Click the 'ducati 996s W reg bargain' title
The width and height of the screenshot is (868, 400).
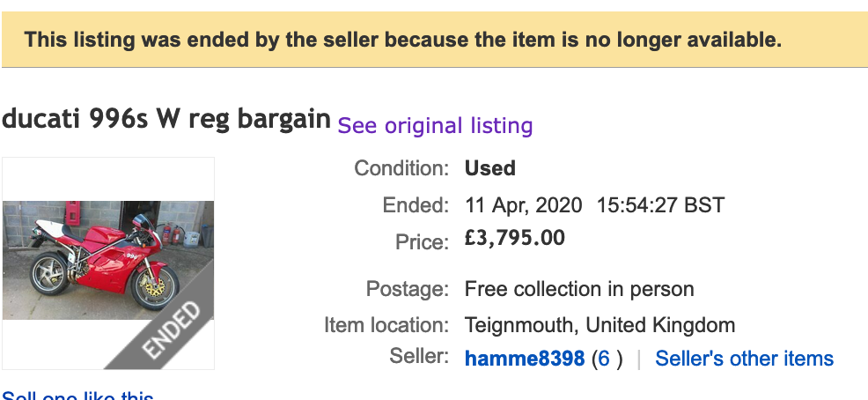[x=166, y=119]
